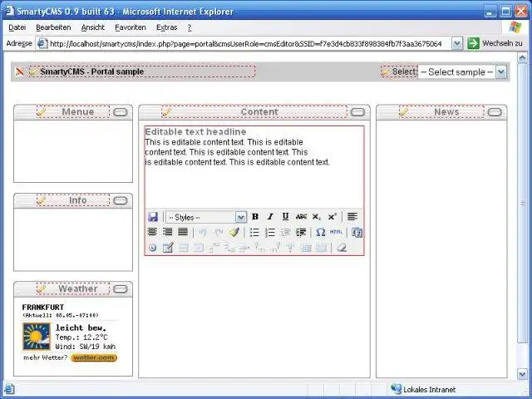Image resolution: width=532 pixels, height=399 pixels.
Task: Click the Editable text headline
Action: [x=196, y=131]
